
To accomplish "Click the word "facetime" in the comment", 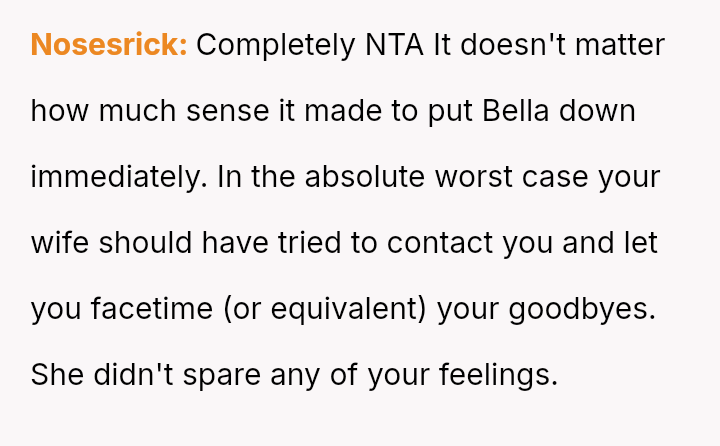I will pos(152,309).
